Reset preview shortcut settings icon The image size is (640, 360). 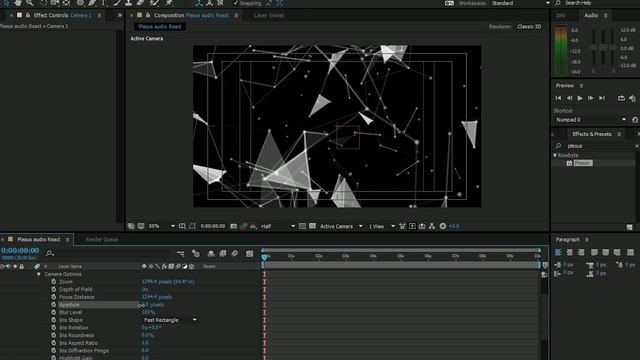click(x=635, y=120)
